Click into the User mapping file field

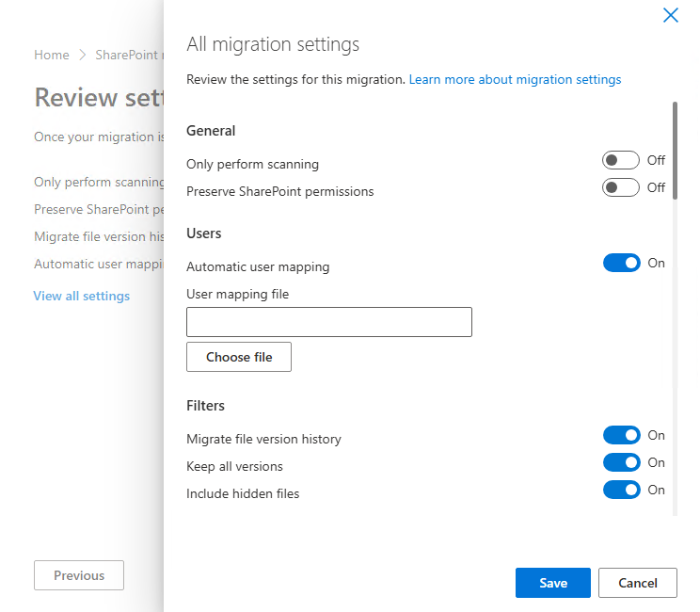[329, 322]
